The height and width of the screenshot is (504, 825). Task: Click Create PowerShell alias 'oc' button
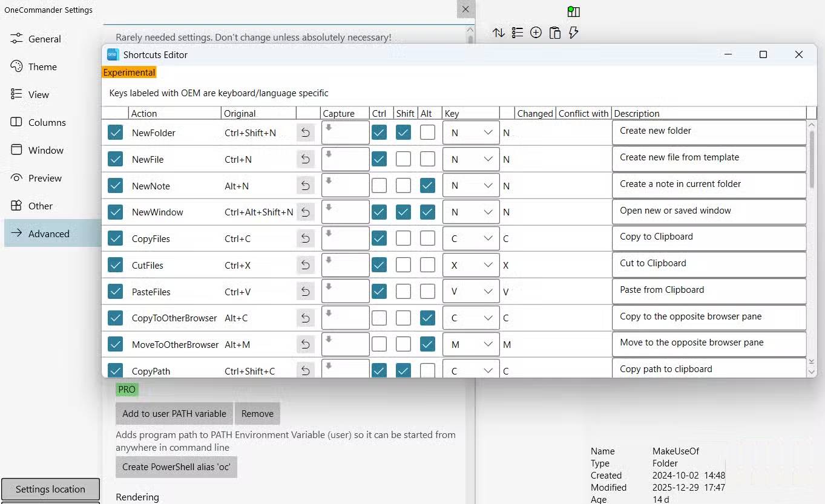176,467
